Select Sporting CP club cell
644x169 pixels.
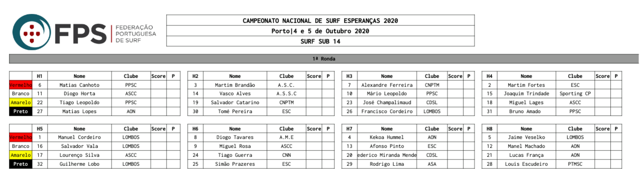pyautogui.click(x=575, y=93)
